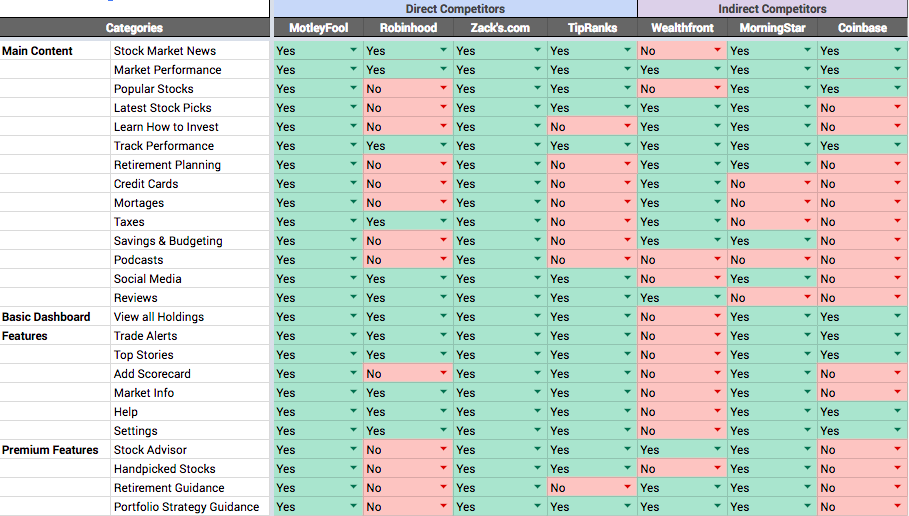The width and height of the screenshot is (909, 516).
Task: Open Coinbase dropdown for Portfolio Strategy Guidance
Action: click(x=897, y=506)
